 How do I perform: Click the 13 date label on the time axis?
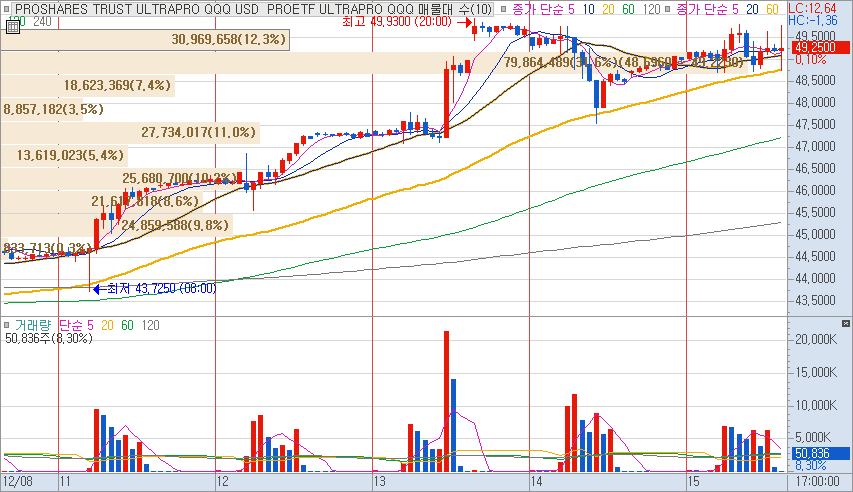coord(379,482)
